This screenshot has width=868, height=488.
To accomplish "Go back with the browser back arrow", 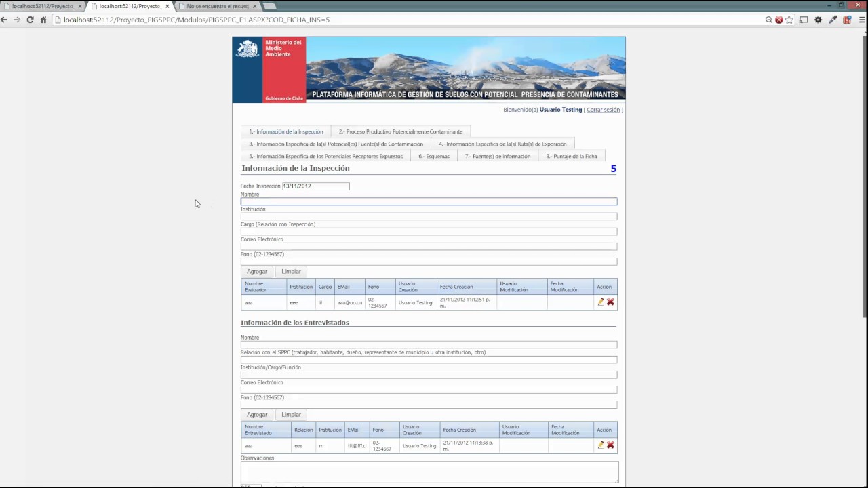I will [5, 20].
